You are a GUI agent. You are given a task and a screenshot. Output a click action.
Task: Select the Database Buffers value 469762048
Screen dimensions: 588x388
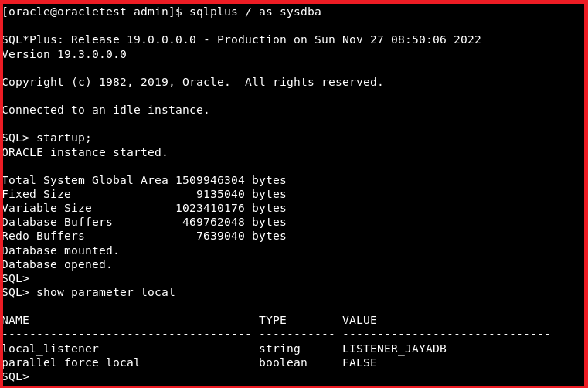click(x=213, y=222)
